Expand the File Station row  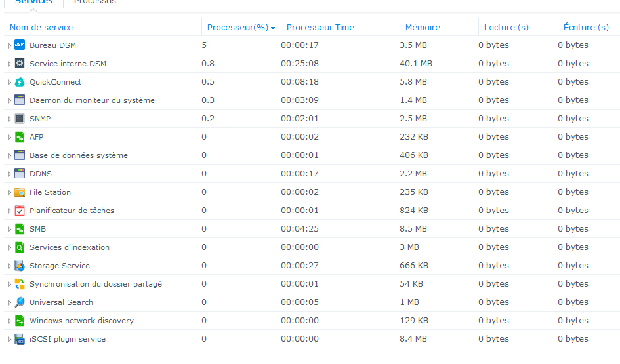pyautogui.click(x=9, y=192)
